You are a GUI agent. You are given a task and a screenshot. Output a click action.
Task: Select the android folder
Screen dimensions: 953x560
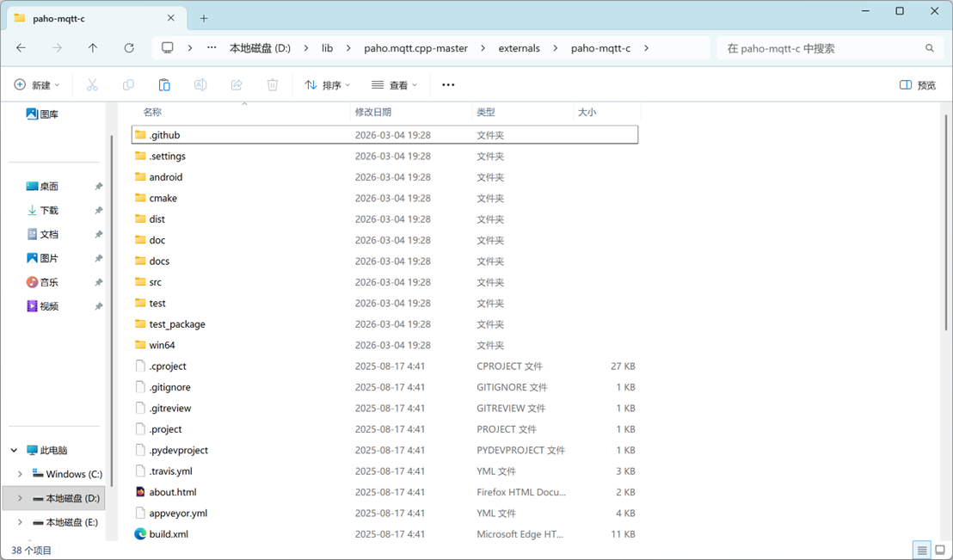[x=384, y=177]
